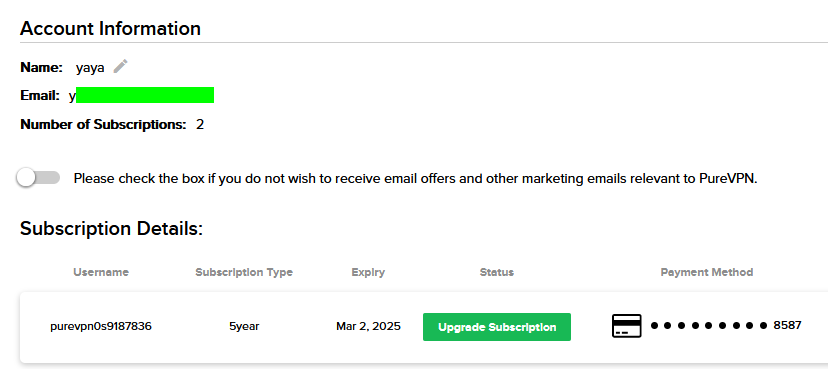
Task: Click the Upgrade Subscription button
Action: (497, 327)
